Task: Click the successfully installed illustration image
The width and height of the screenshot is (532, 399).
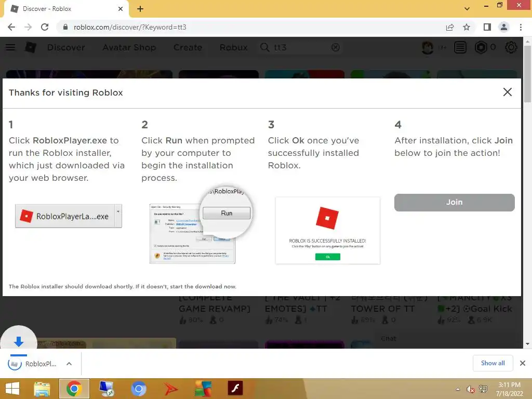Action: 328,230
